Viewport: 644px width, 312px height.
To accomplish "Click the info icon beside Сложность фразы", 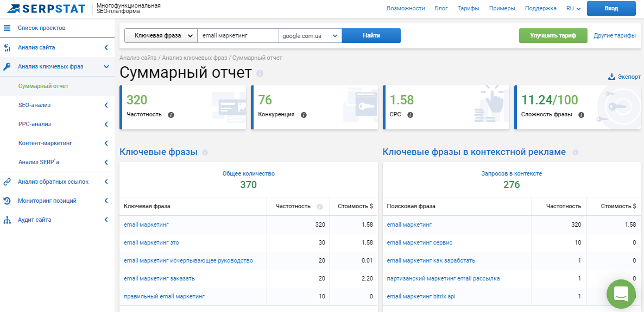I will [581, 115].
